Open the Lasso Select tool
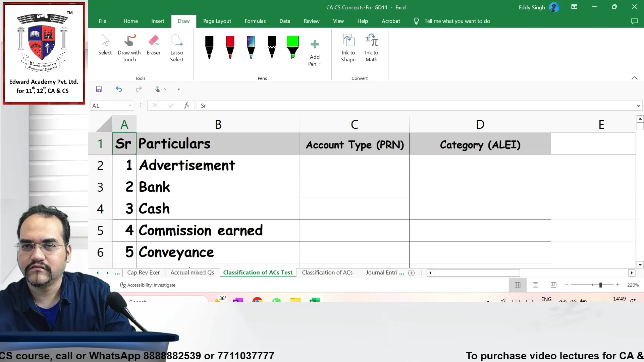This screenshot has width=644, height=362. click(177, 47)
